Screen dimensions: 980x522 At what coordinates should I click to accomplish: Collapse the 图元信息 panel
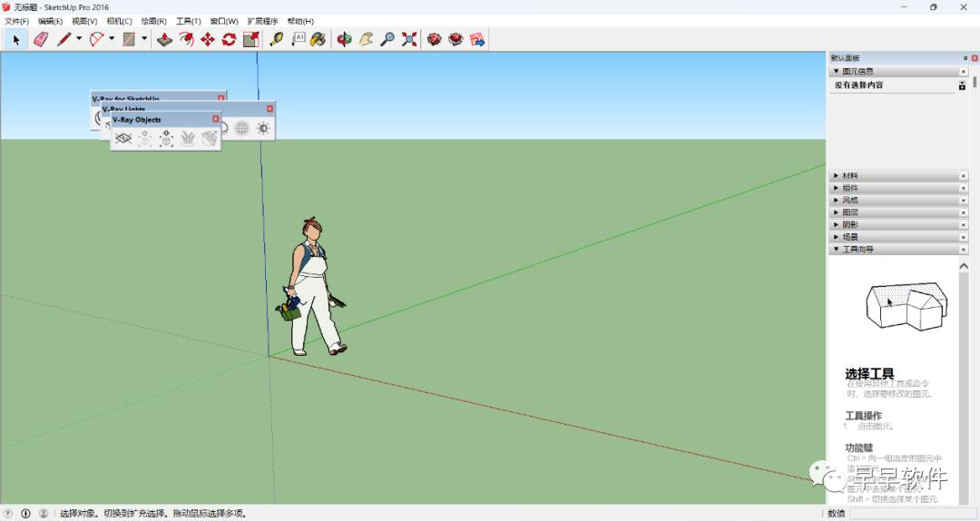pyautogui.click(x=837, y=72)
